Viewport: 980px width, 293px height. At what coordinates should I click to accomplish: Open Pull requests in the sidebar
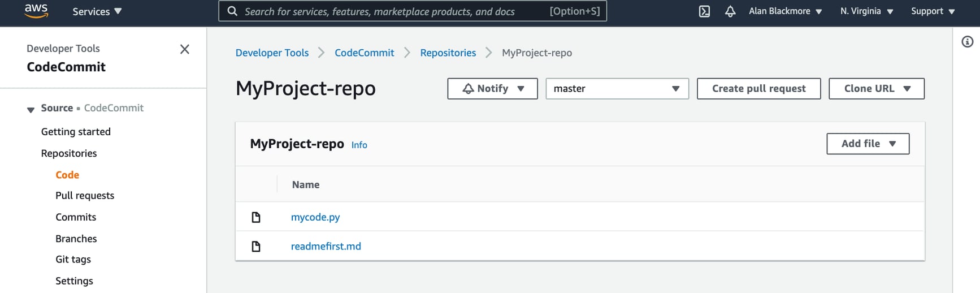click(x=85, y=196)
